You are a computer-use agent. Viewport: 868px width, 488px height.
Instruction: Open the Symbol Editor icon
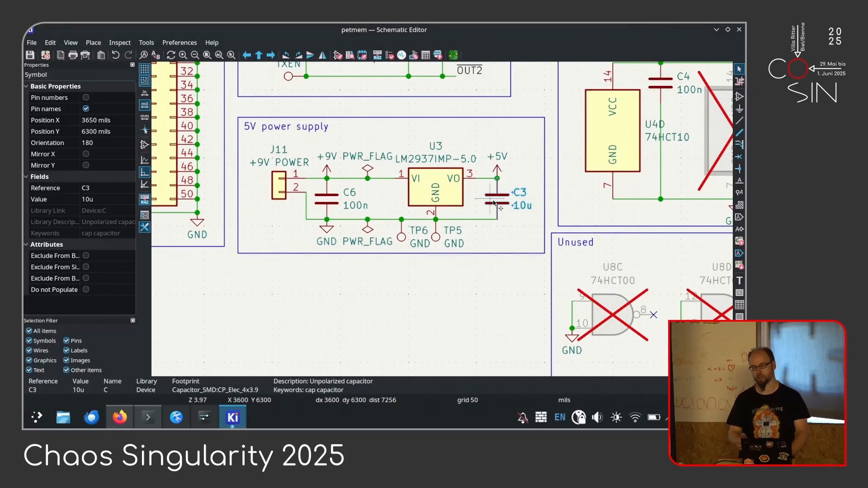coord(338,55)
